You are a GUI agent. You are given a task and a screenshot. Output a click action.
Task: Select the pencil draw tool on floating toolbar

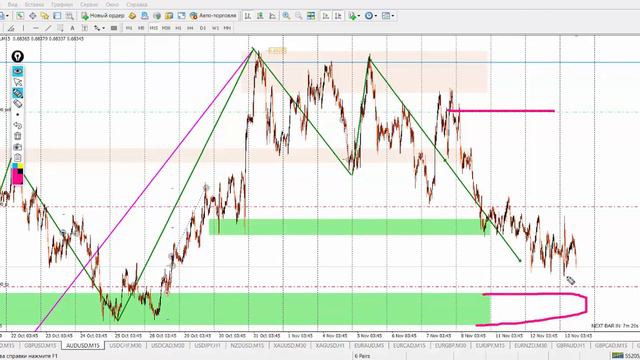18,93
